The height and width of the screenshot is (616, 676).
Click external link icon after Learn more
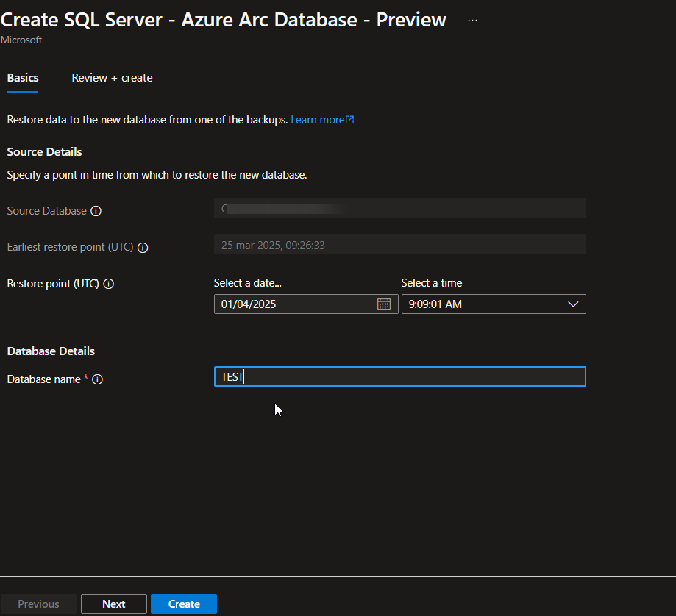pos(350,120)
